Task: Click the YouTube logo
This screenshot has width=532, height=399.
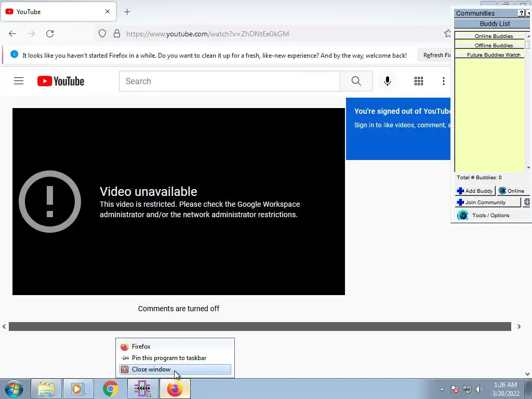Action: (61, 81)
